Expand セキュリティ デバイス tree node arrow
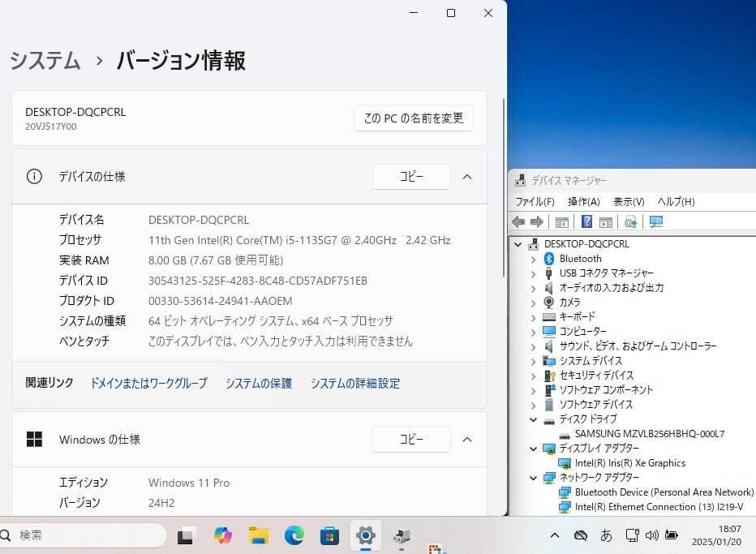Viewport: 756px width, 554px height. [533, 376]
